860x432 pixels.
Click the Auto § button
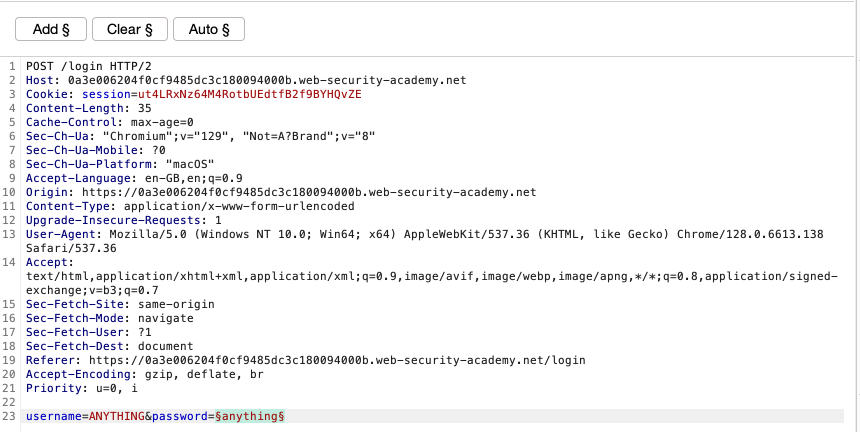click(209, 29)
